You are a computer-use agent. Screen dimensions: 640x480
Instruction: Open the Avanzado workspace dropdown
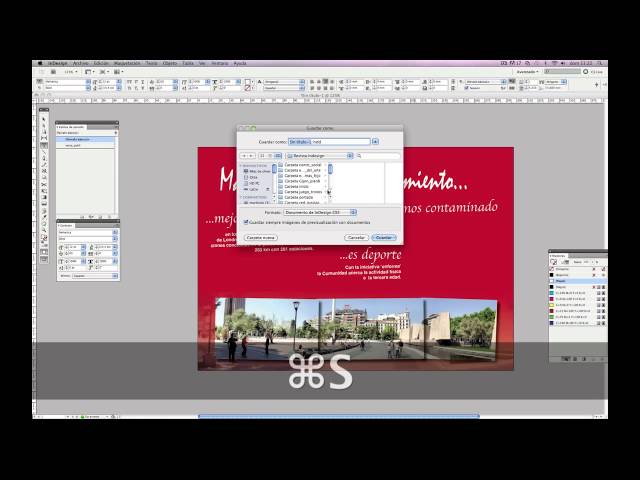click(527, 72)
